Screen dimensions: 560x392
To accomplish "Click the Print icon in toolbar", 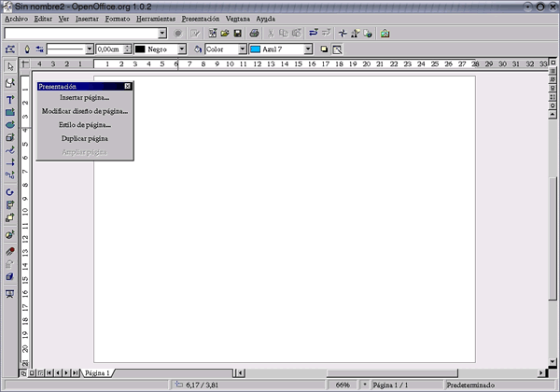I will click(254, 33).
